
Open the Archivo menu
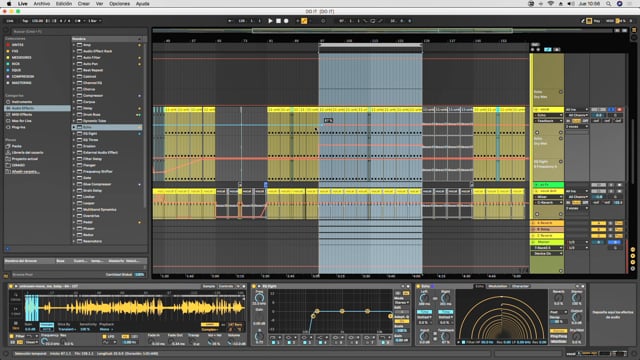[x=42, y=4]
